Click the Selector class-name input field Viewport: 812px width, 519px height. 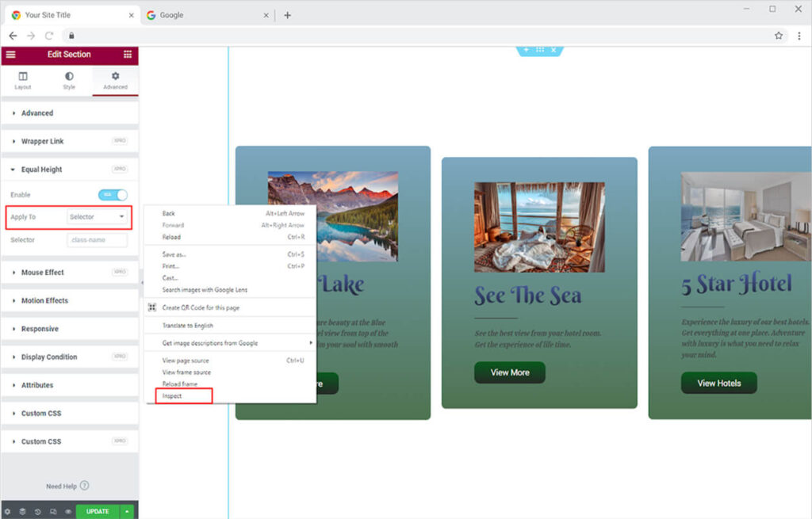coord(97,240)
